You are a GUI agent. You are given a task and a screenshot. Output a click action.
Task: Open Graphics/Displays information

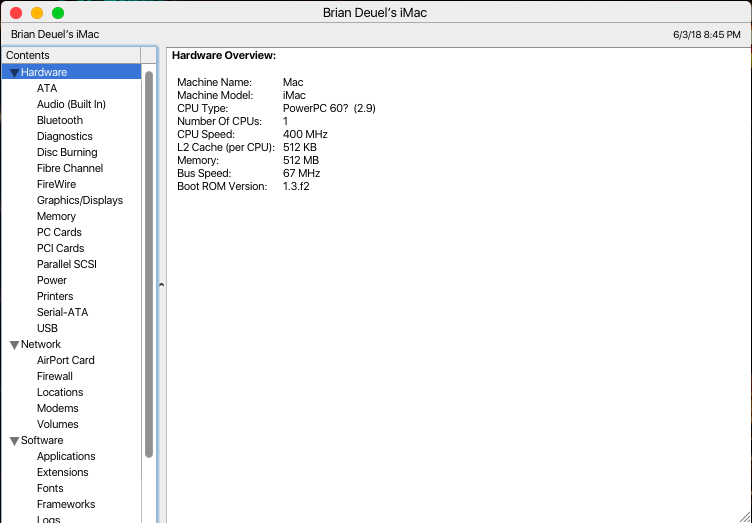point(80,200)
